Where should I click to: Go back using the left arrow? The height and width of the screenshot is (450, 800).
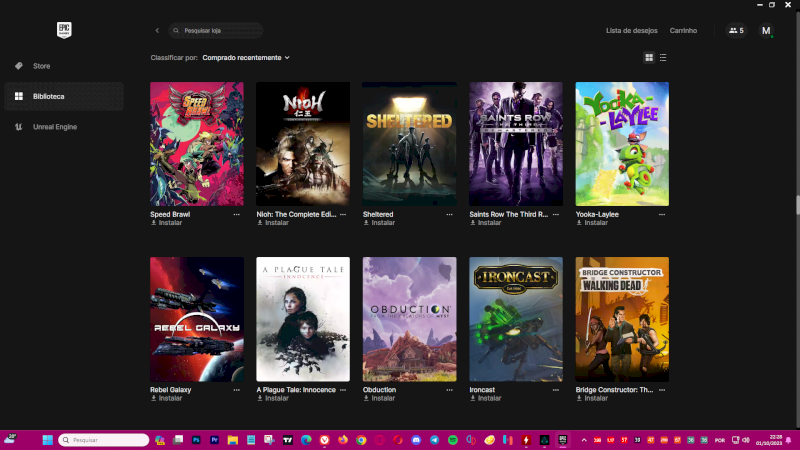coord(157,31)
